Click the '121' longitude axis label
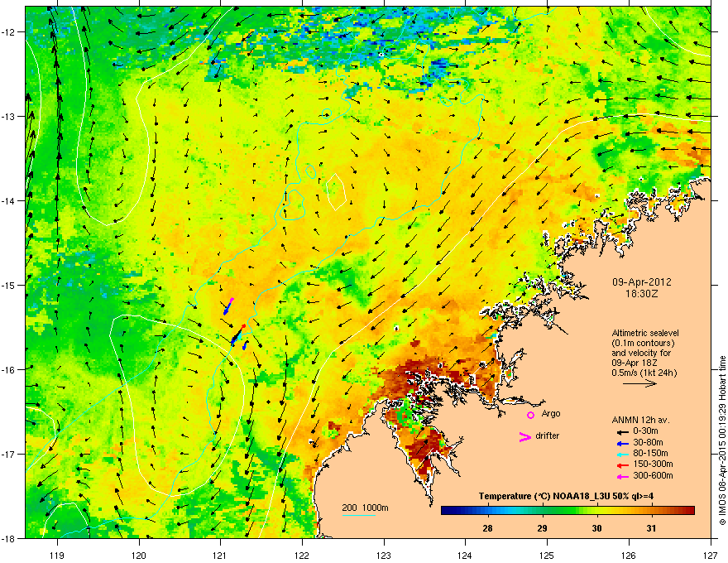The width and height of the screenshot is (728, 563). tap(220, 555)
